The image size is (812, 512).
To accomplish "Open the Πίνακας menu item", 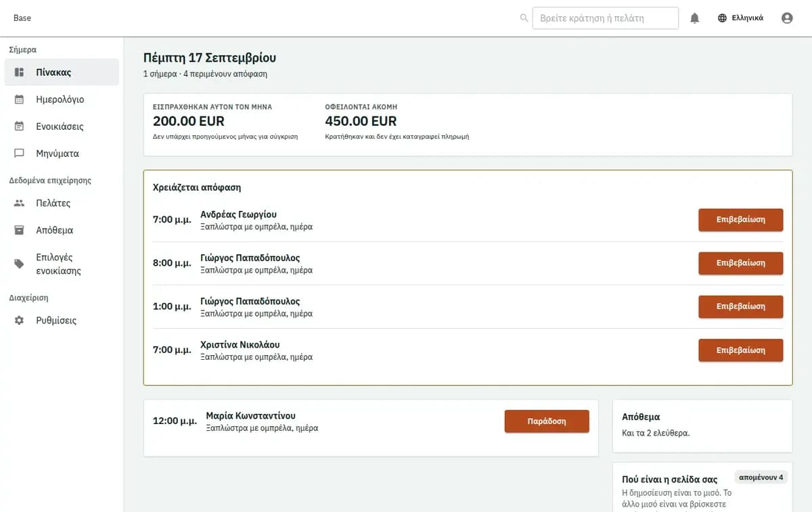I will pyautogui.click(x=62, y=72).
